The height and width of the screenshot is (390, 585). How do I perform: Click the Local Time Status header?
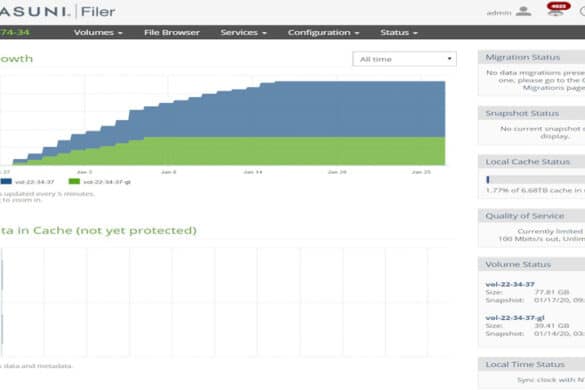point(531,364)
